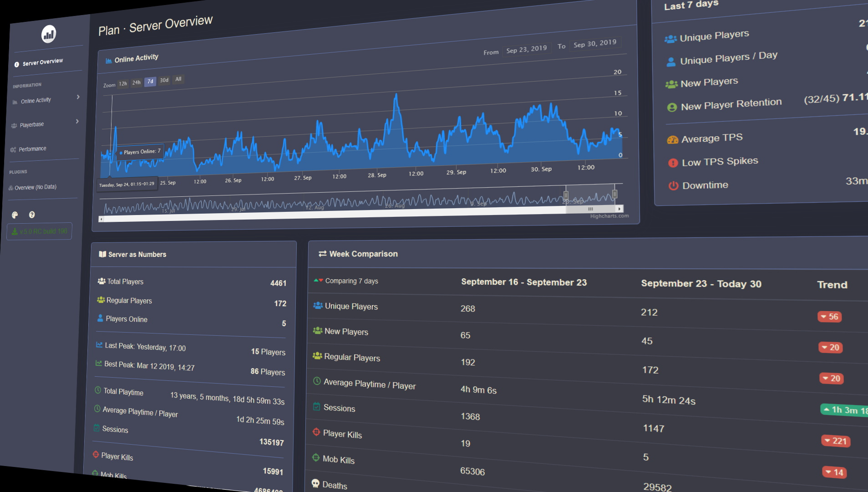Select the 12h zoom option
Image resolution: width=868 pixels, height=492 pixels.
[x=123, y=84]
